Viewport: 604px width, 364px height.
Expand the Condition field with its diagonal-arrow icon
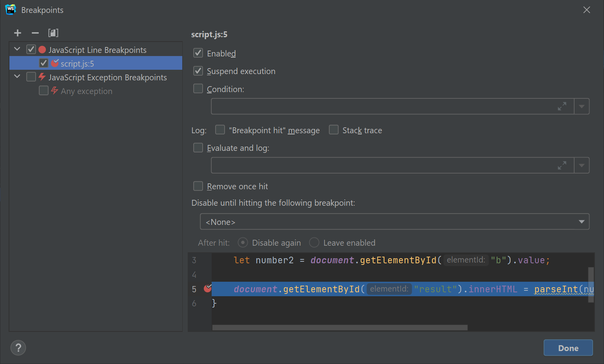point(562,106)
